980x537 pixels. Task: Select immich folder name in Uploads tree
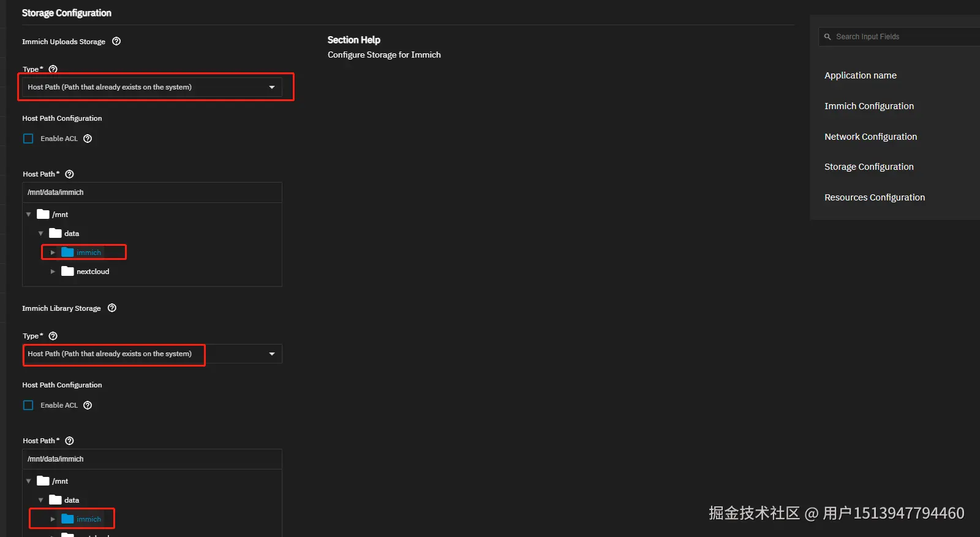coord(89,253)
